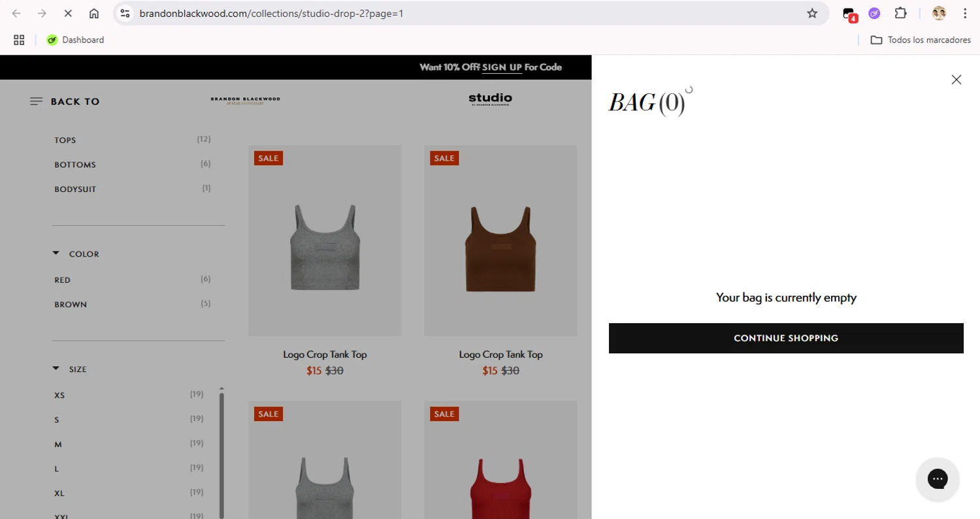Viewport: 980px width, 519px height.
Task: Open the Dashboard bookmark
Action: click(x=75, y=40)
